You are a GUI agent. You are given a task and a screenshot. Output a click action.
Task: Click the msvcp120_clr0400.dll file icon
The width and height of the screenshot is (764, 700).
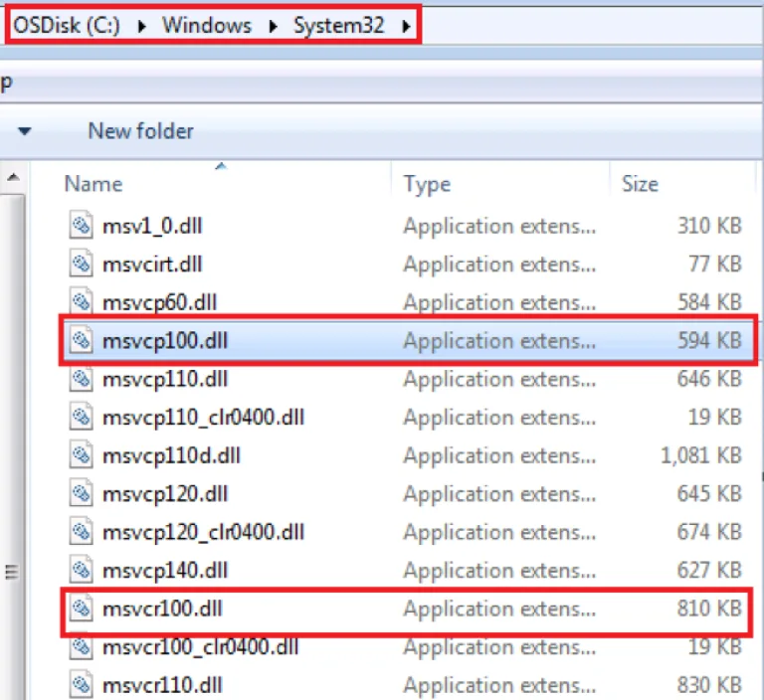point(81,532)
